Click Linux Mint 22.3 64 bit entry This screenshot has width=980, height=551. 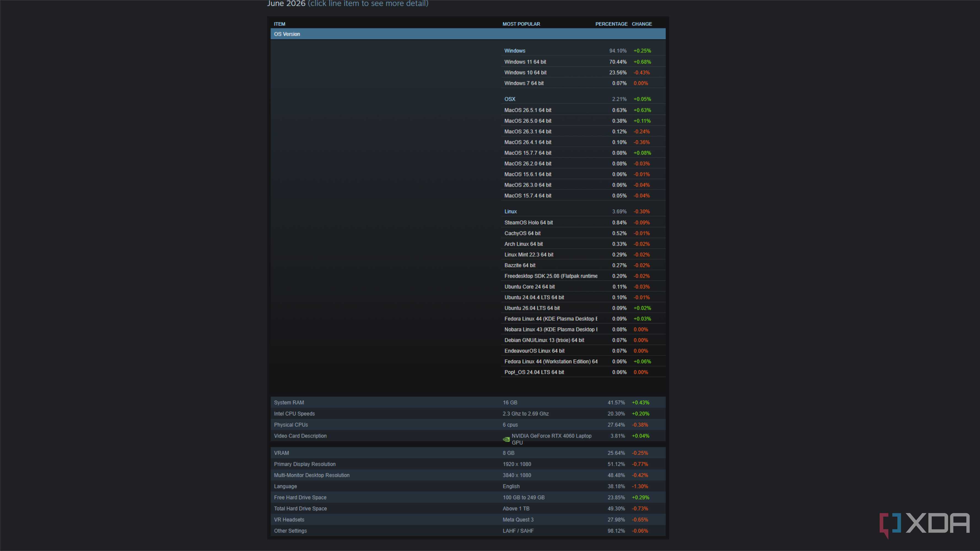(x=583, y=254)
